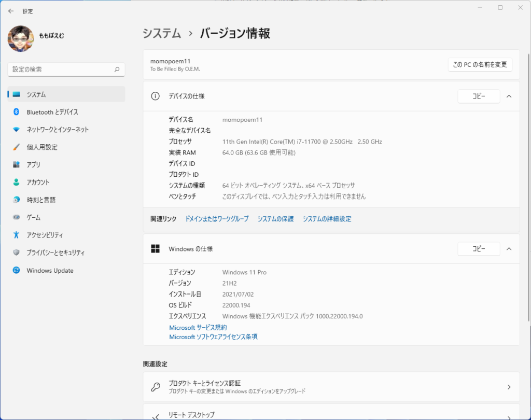
Task: Open Microsoft ソフトウェアライセンス条項 link
Action: coord(213,337)
